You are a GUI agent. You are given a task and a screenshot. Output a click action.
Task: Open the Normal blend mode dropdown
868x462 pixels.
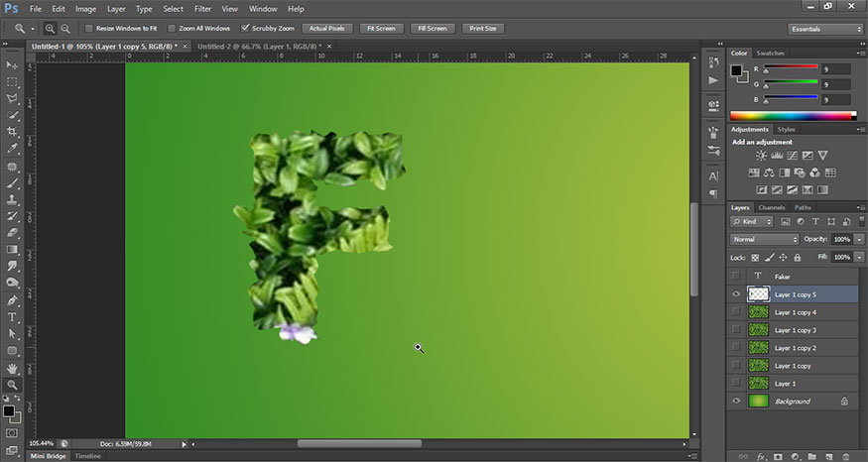765,239
